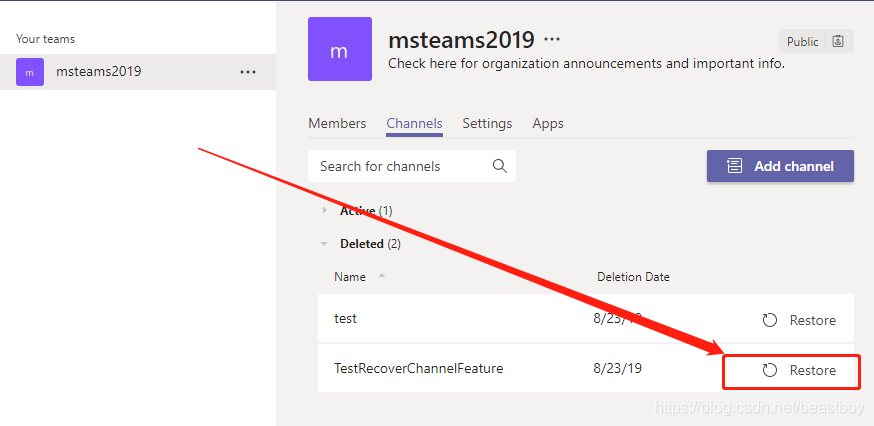Click the large msteams2019 team avatar
The height and width of the screenshot is (426, 874).
point(340,49)
